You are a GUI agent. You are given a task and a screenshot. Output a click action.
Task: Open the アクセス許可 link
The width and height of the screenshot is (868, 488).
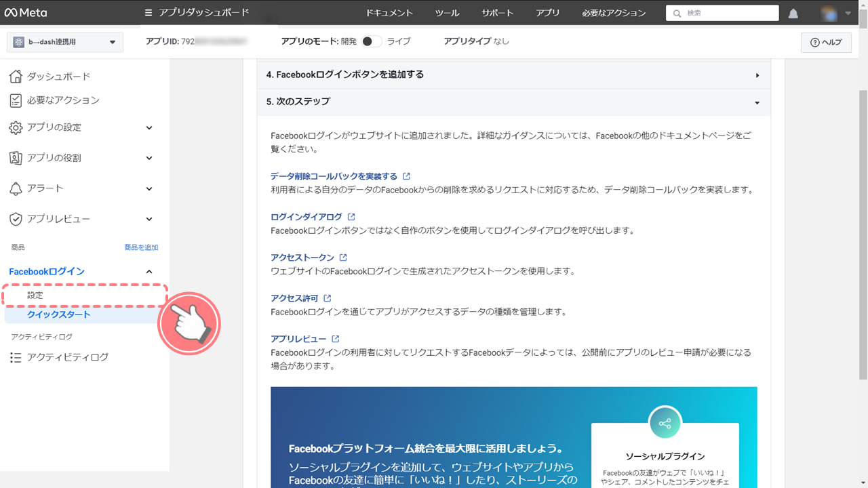click(294, 298)
